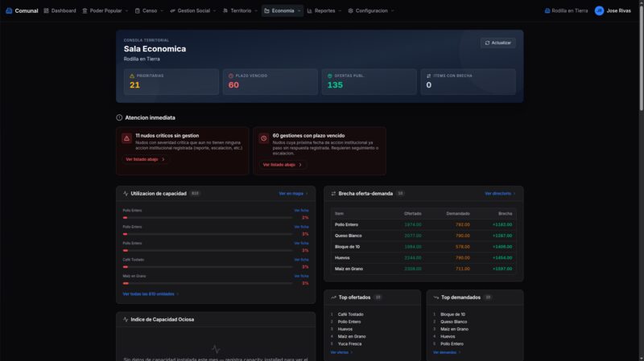This screenshot has width=644, height=361.
Task: Click the Pollo Entero row in Brecha table
Action: 423,225
